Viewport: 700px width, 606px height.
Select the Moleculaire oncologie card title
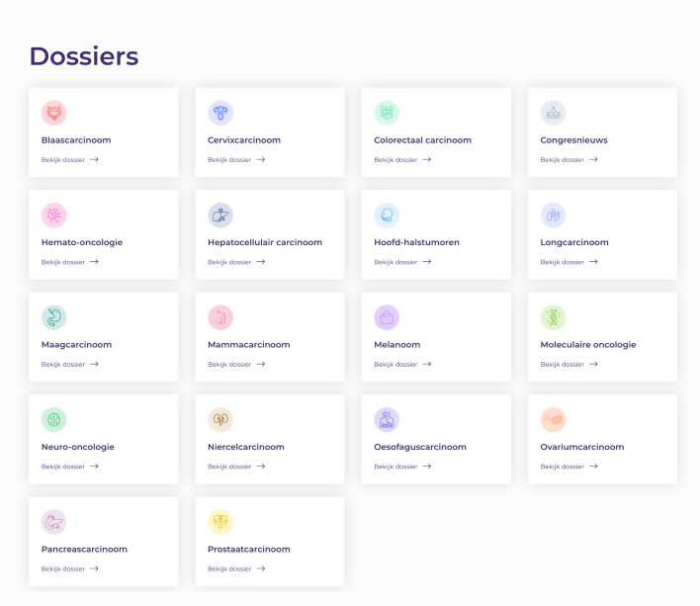tap(588, 344)
